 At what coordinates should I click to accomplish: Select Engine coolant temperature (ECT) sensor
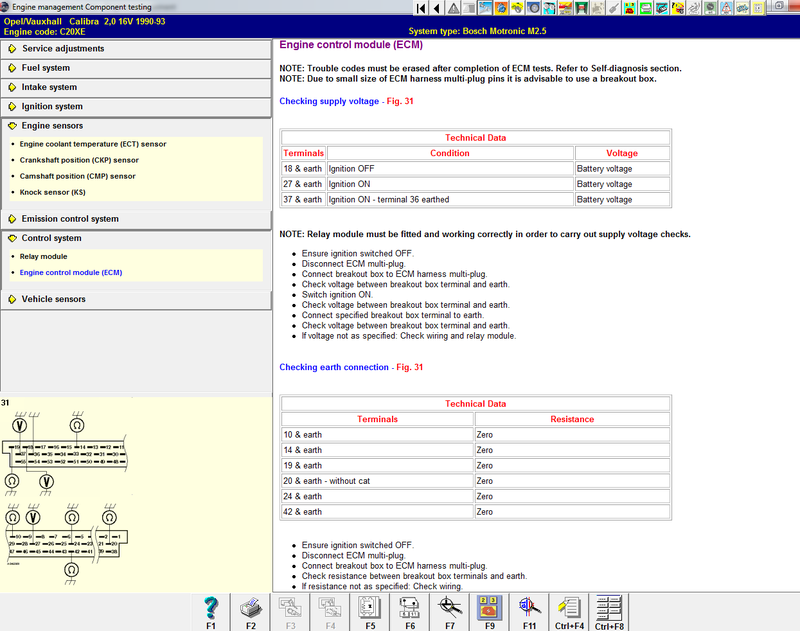[x=93, y=144]
